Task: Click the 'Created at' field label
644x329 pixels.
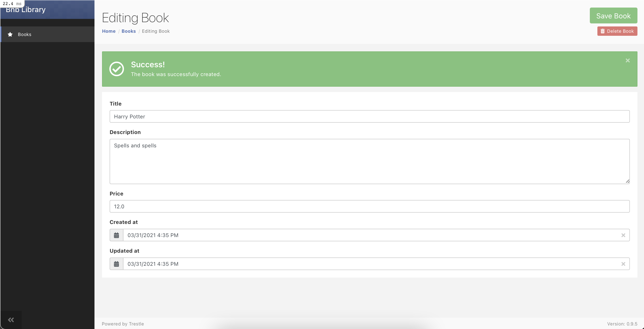Action: (x=123, y=222)
